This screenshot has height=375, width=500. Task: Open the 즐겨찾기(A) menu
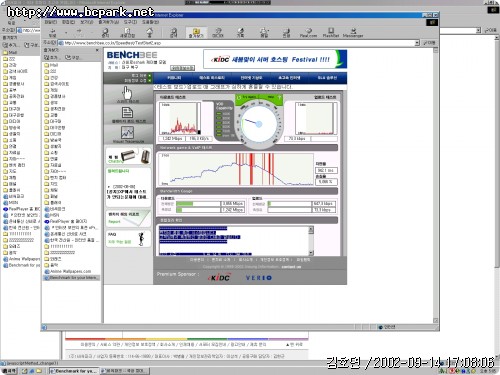(108, 22)
